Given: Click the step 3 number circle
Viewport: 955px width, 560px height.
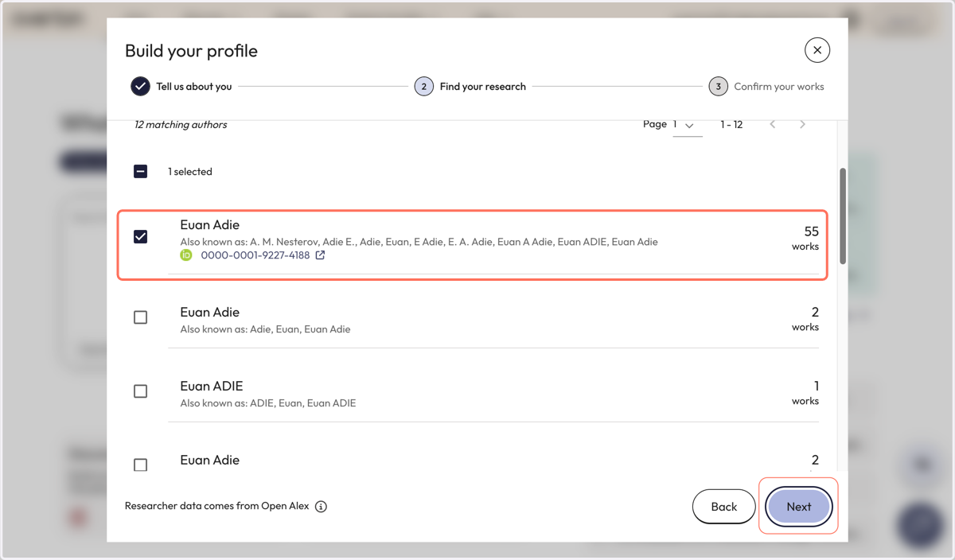Looking at the screenshot, I should 719,87.
